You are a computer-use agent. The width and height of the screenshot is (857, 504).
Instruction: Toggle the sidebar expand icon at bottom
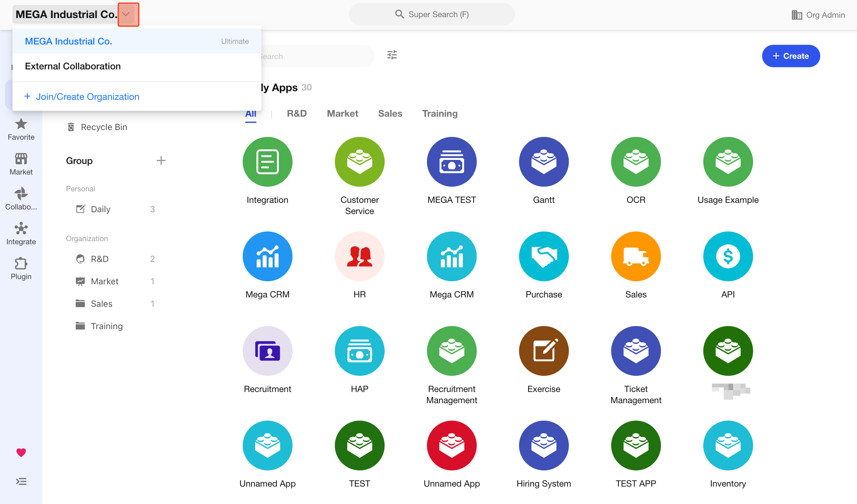21,482
